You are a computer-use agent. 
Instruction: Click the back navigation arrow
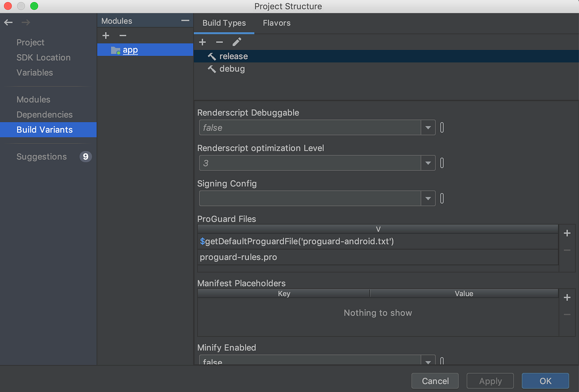point(8,22)
